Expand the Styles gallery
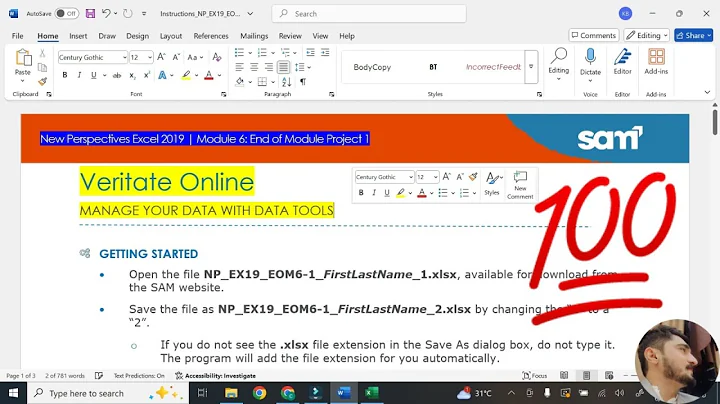Screen dimensions: 720x404 point(531,67)
